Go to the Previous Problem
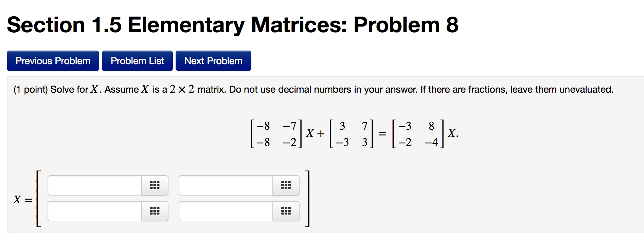The width and height of the screenshot is (644, 239). pos(53,60)
